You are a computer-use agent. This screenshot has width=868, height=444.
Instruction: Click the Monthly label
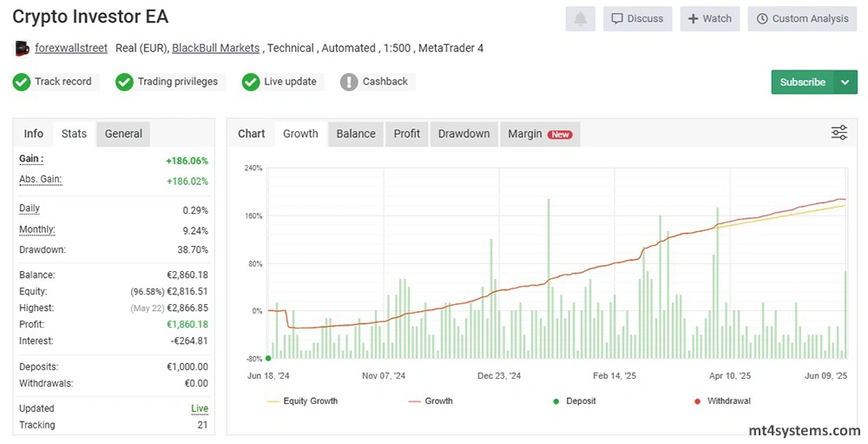pos(37,229)
